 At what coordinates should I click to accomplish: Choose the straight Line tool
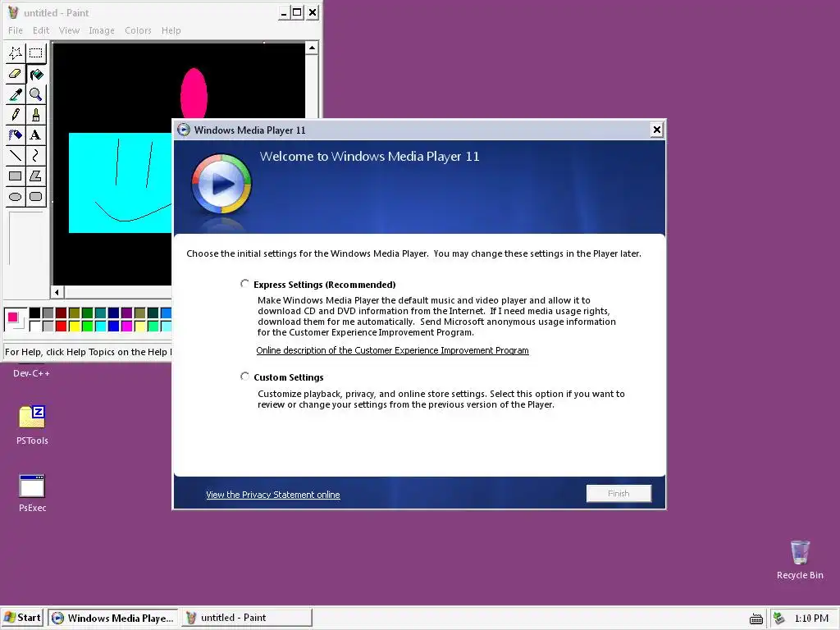point(16,155)
